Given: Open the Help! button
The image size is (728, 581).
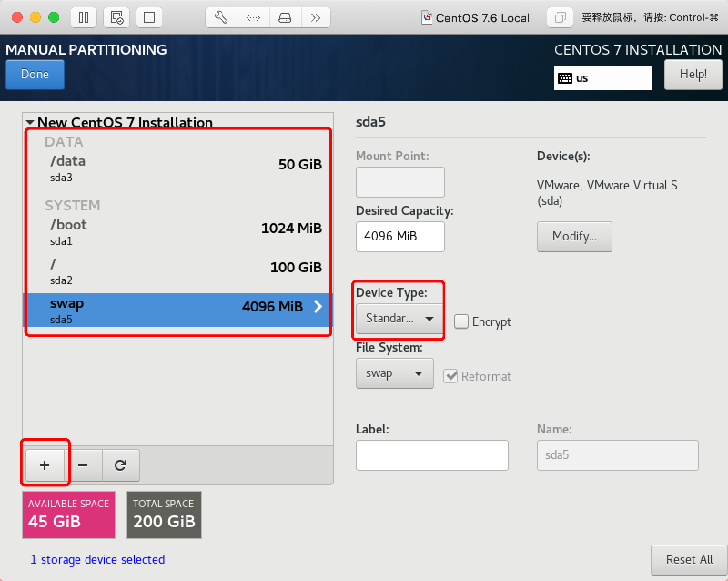Looking at the screenshot, I should pyautogui.click(x=693, y=74).
